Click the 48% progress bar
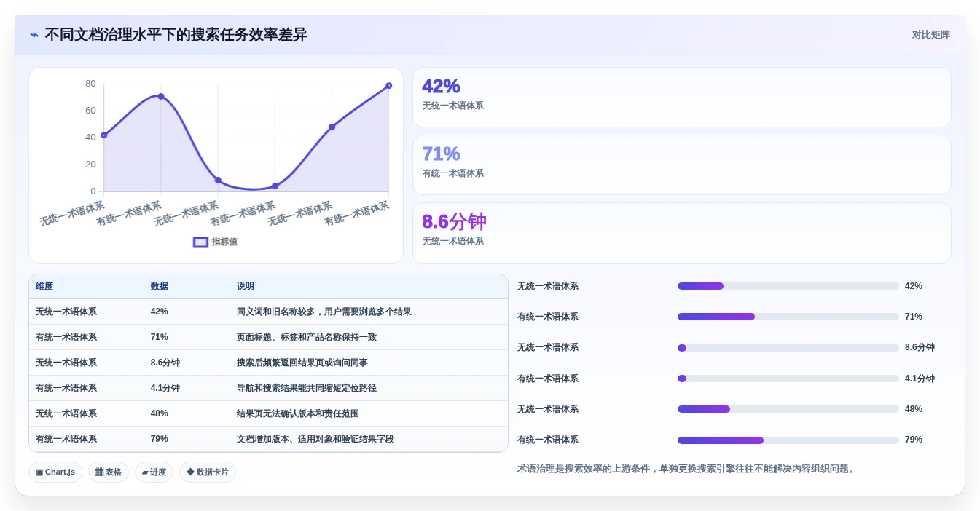The image size is (980, 511). (x=788, y=409)
